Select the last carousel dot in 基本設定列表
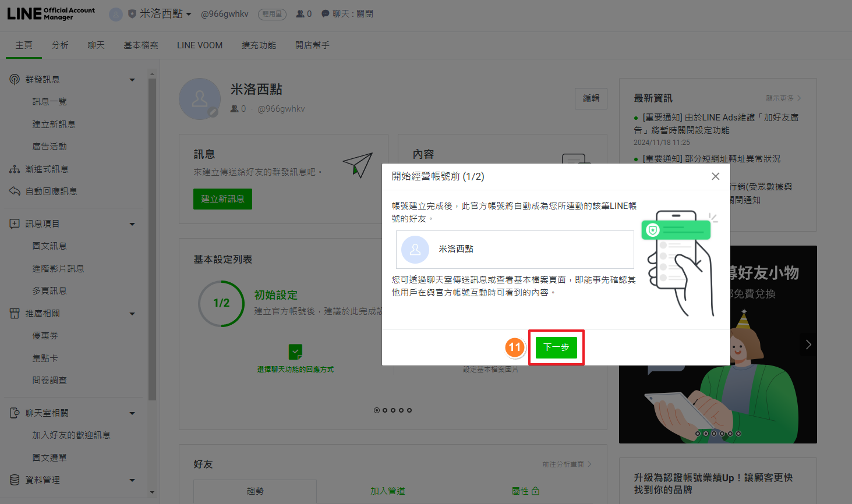 409,410
